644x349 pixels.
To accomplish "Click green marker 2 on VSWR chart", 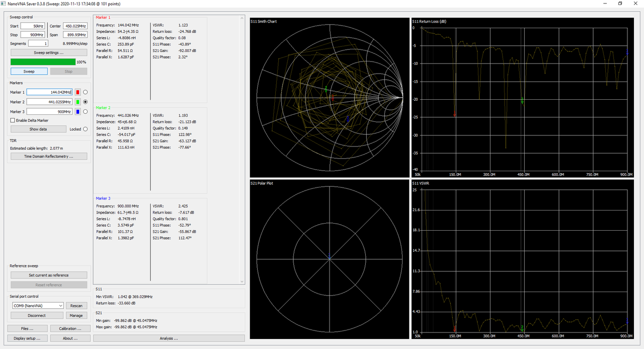I will pyautogui.click(x=522, y=328).
